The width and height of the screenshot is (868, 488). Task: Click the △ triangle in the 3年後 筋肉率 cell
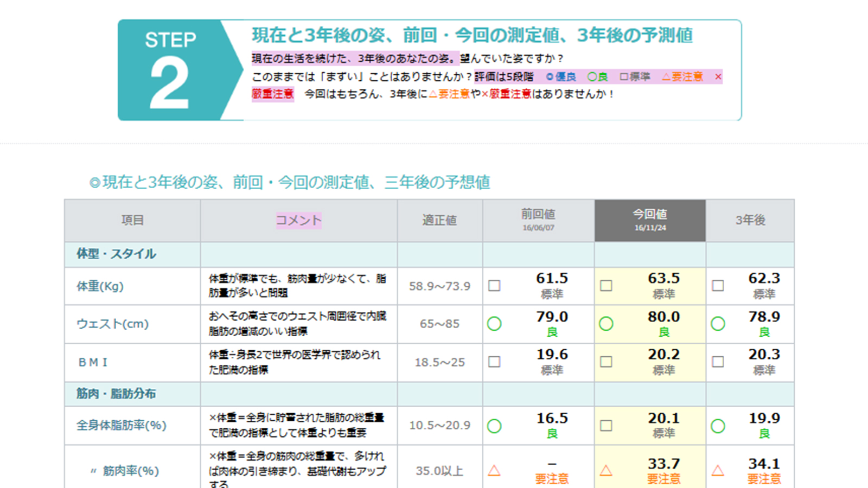coord(718,471)
